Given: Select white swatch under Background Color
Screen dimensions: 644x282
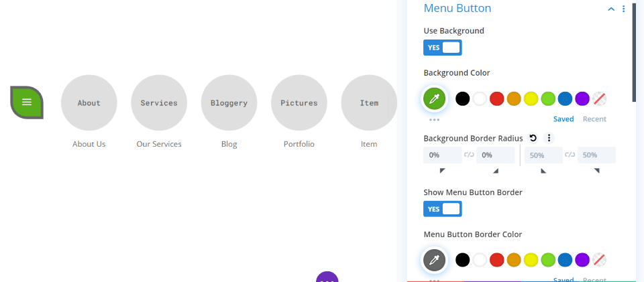Looking at the screenshot, I should (480, 98).
